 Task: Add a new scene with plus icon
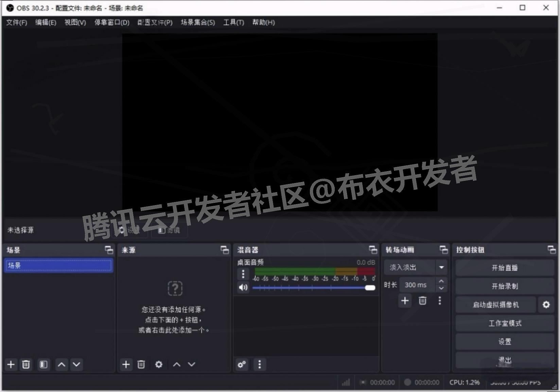click(x=11, y=364)
